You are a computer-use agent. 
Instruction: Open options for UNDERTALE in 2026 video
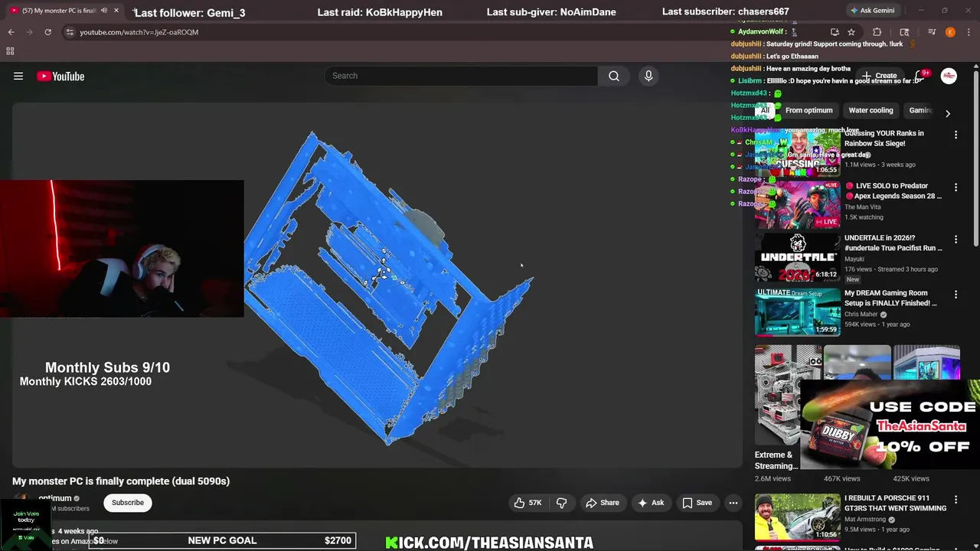coord(955,240)
